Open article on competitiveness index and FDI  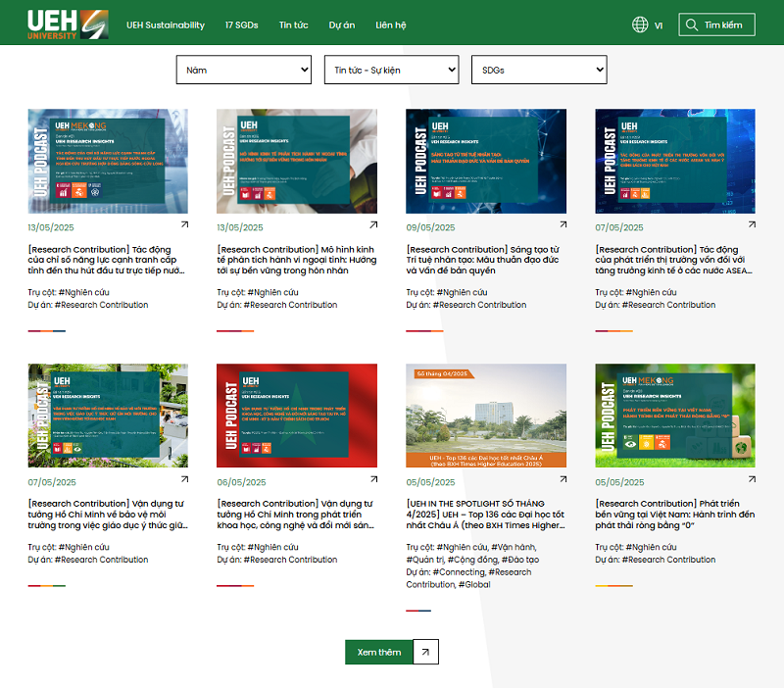[x=107, y=260]
